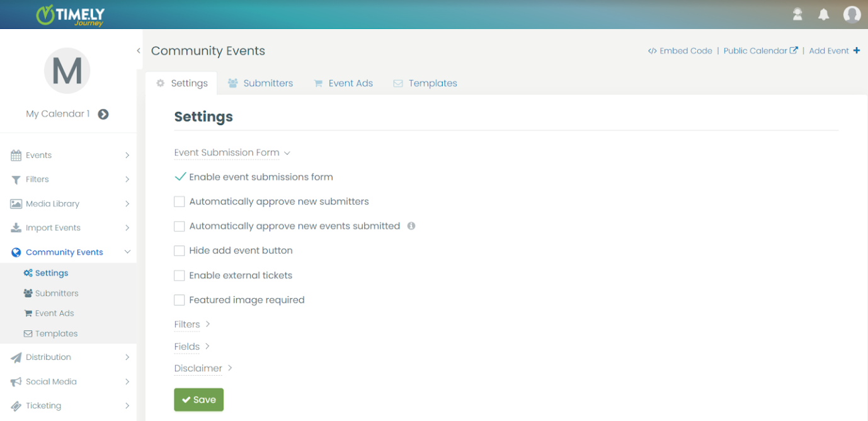Switch to the Submitters tab

[x=260, y=83]
